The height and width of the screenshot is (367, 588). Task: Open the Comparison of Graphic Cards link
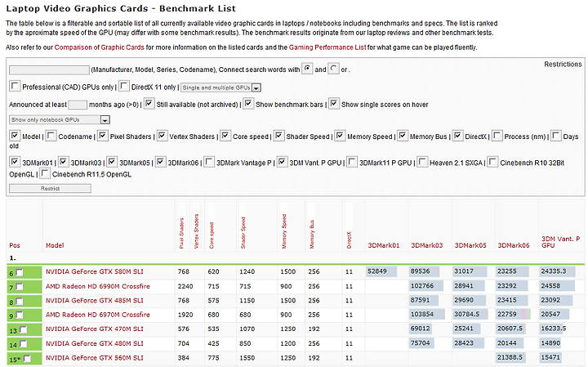(x=100, y=47)
